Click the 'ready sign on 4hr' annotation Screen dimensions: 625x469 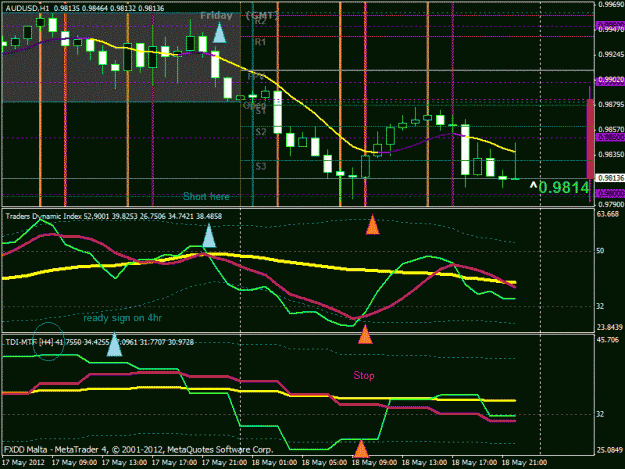click(x=122, y=318)
